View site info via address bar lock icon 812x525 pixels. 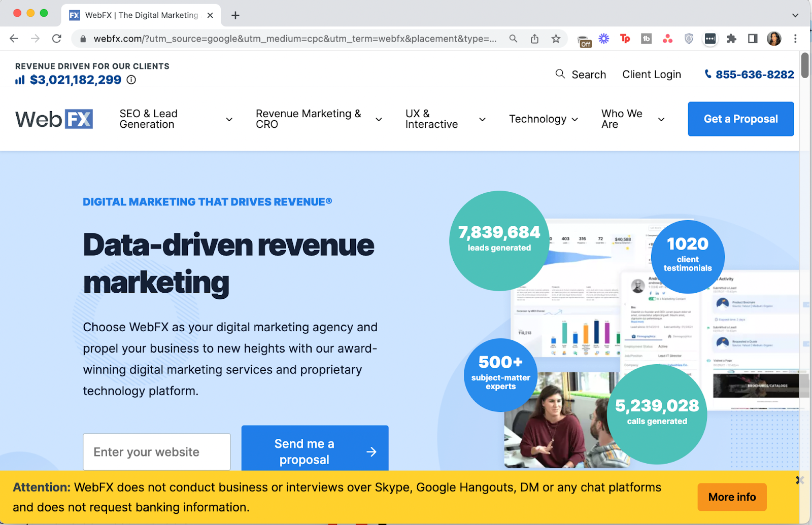pyautogui.click(x=83, y=39)
